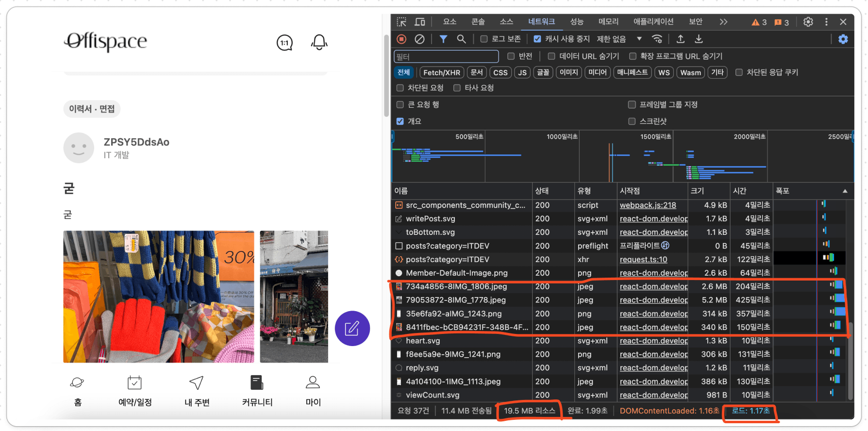Image resolution: width=868 pixels, height=431 pixels.
Task: Click the notification bell icon
Action: tap(319, 42)
